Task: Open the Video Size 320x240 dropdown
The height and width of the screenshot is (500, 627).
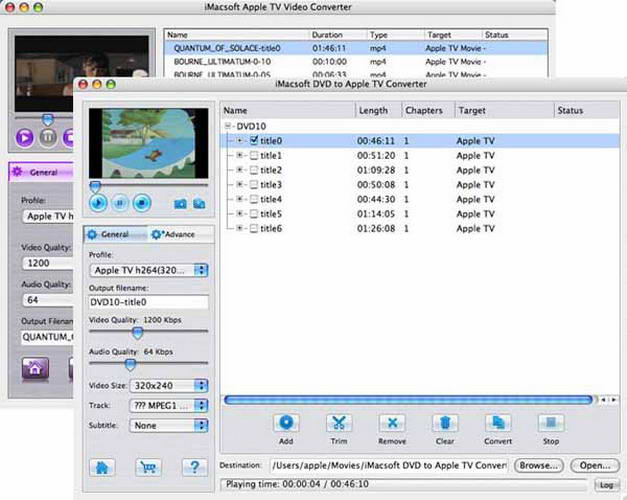Action: (x=169, y=386)
